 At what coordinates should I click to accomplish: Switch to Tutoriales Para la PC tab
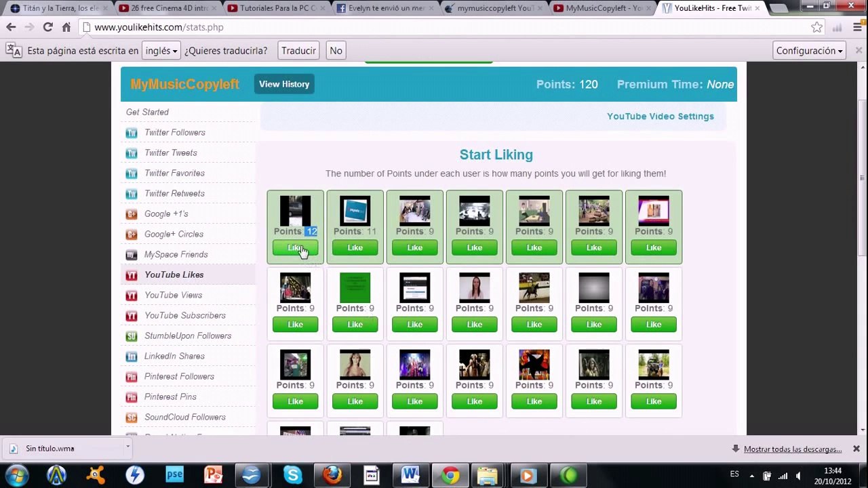click(275, 8)
